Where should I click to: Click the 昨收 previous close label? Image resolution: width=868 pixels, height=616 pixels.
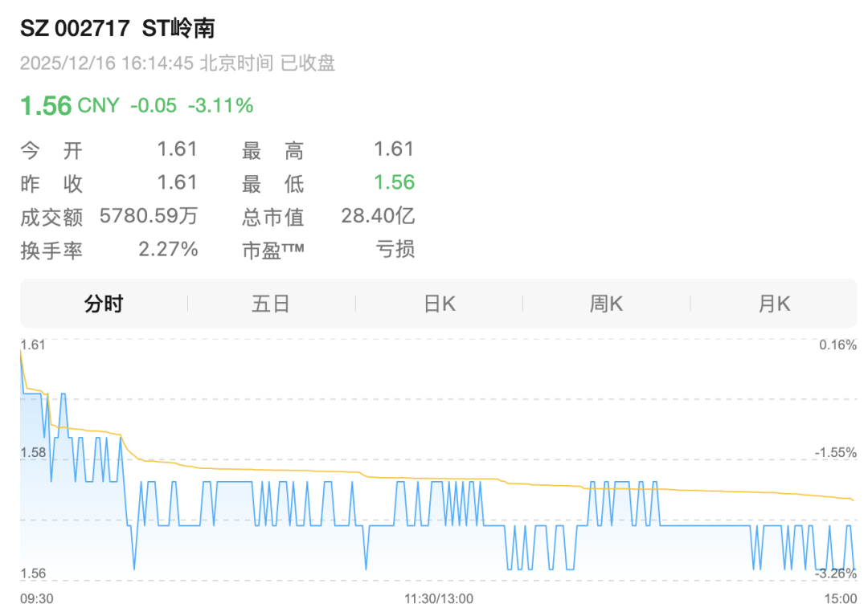51,184
